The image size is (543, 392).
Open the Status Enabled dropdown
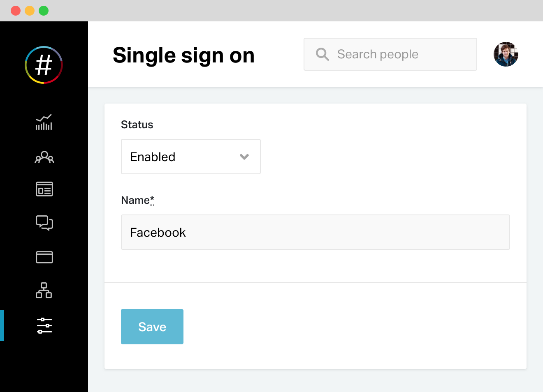(191, 157)
